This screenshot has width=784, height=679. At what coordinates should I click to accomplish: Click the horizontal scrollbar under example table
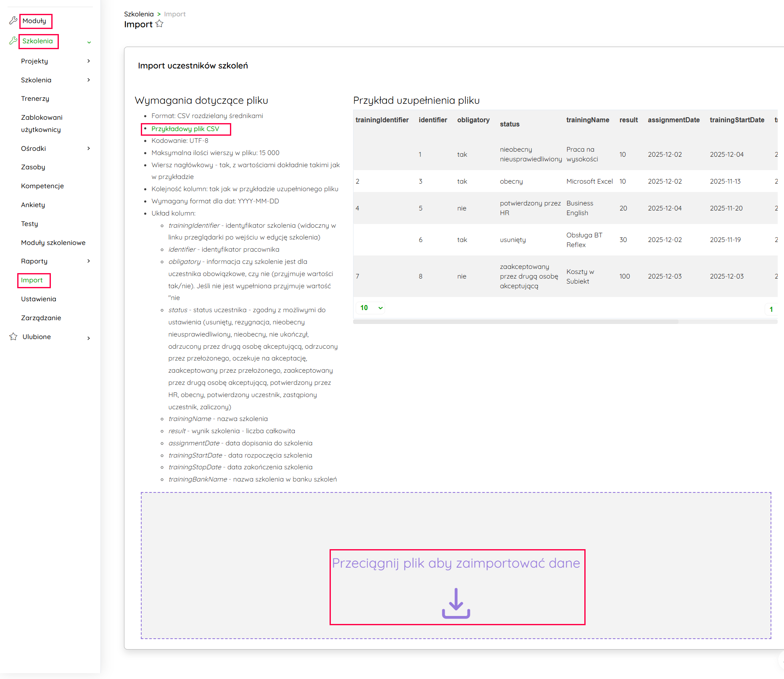point(516,322)
